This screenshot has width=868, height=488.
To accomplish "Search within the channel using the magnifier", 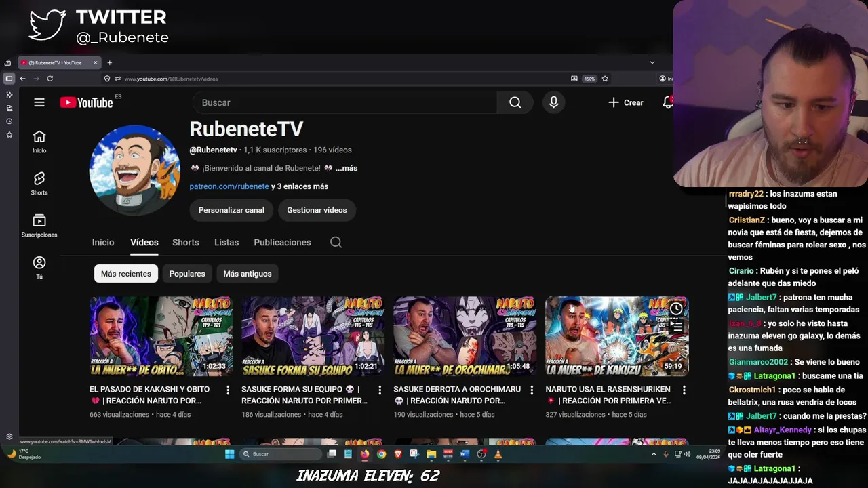I will (336, 242).
